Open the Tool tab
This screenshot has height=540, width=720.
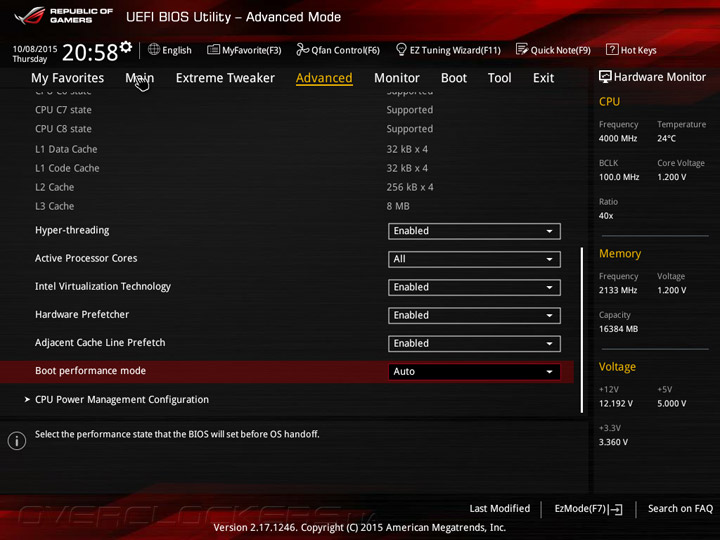[x=500, y=78]
